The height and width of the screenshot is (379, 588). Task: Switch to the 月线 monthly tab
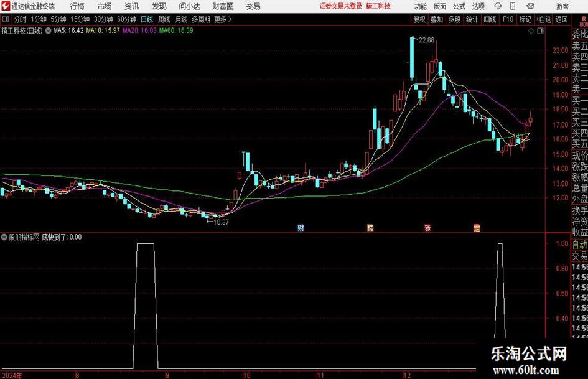[181, 19]
